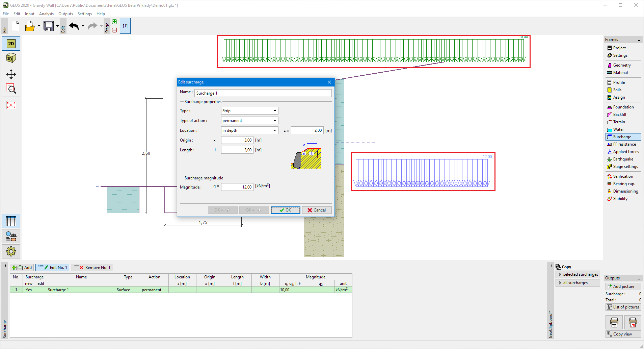Open the Settings menu

click(x=84, y=14)
